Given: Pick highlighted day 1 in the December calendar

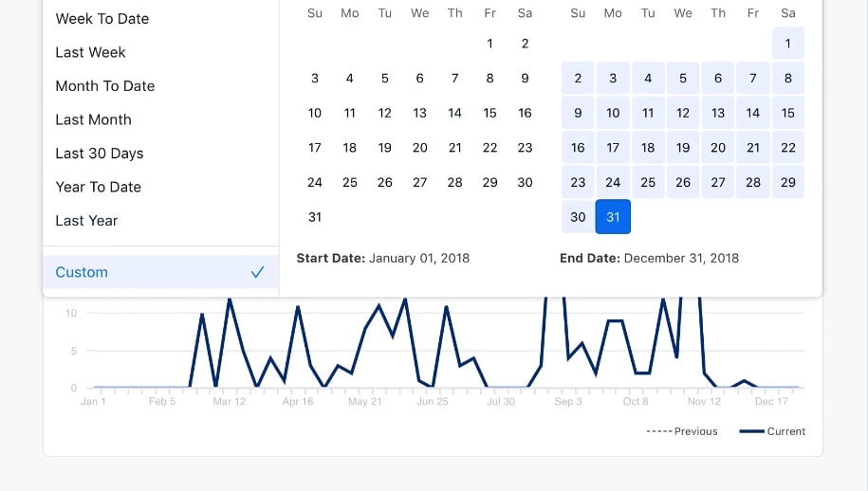Looking at the screenshot, I should [787, 44].
